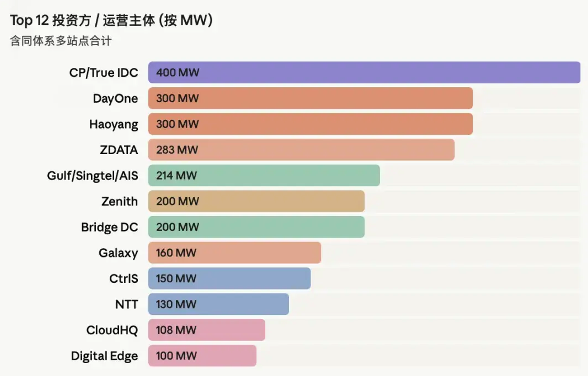Select the Galaxy 160 MW bar
The height and width of the screenshot is (376, 588).
click(x=235, y=253)
